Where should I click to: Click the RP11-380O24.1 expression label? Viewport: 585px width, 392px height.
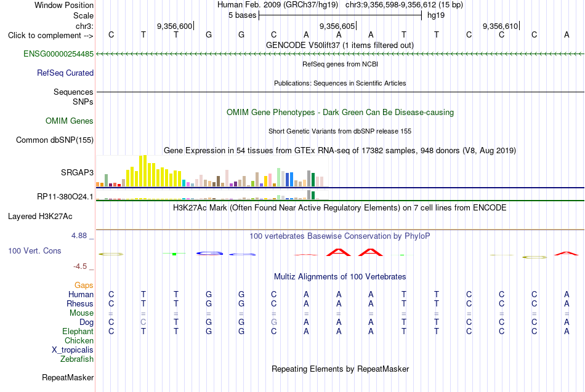tap(65, 196)
